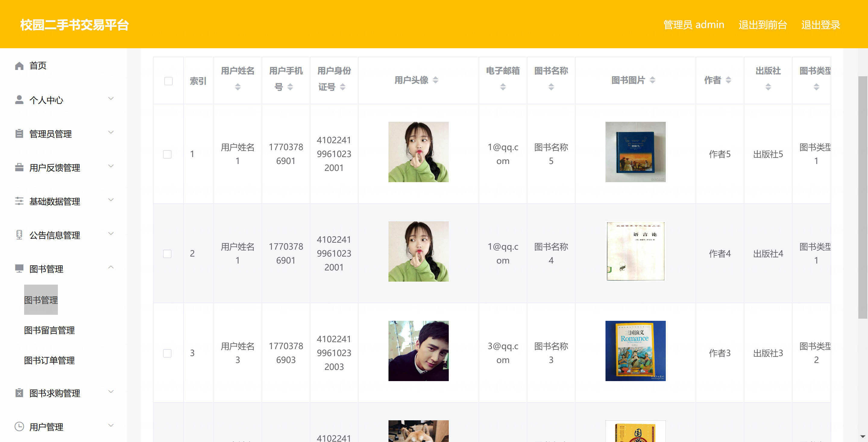Open row 3 user avatar photo
This screenshot has height=442, width=868.
click(418, 351)
